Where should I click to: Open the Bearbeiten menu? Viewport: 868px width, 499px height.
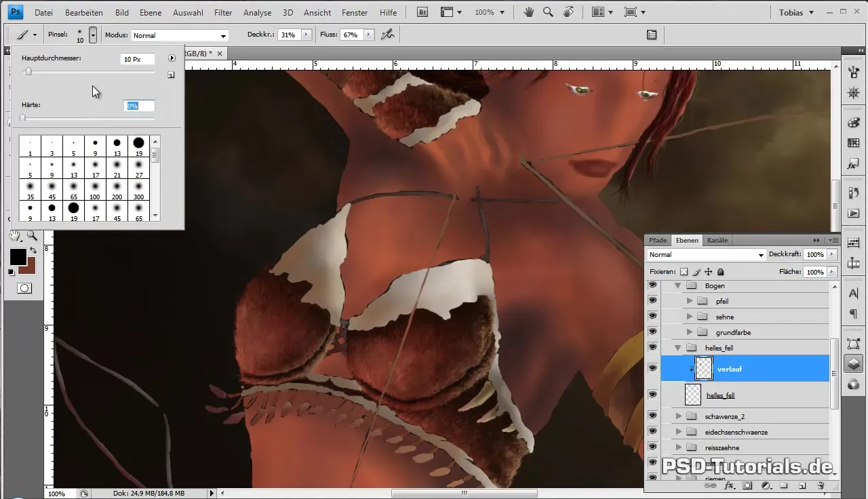(84, 12)
